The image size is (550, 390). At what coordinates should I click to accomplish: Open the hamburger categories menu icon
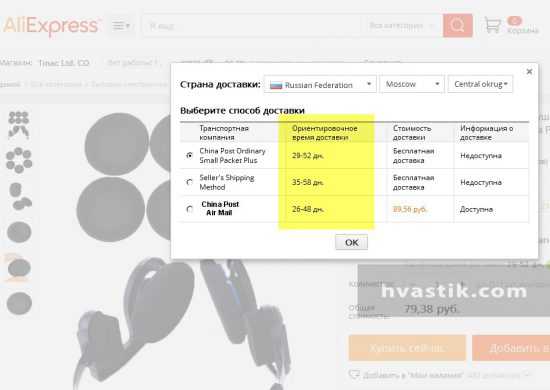coord(121,26)
